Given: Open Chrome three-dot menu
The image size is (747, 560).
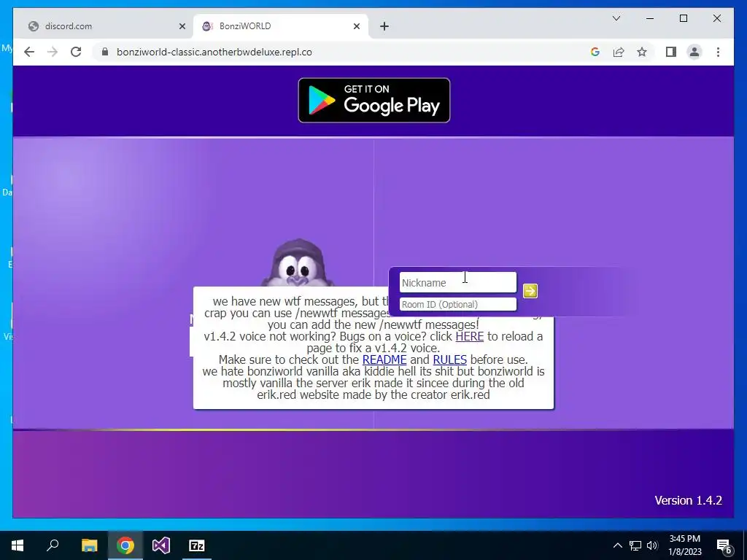Looking at the screenshot, I should tap(718, 52).
